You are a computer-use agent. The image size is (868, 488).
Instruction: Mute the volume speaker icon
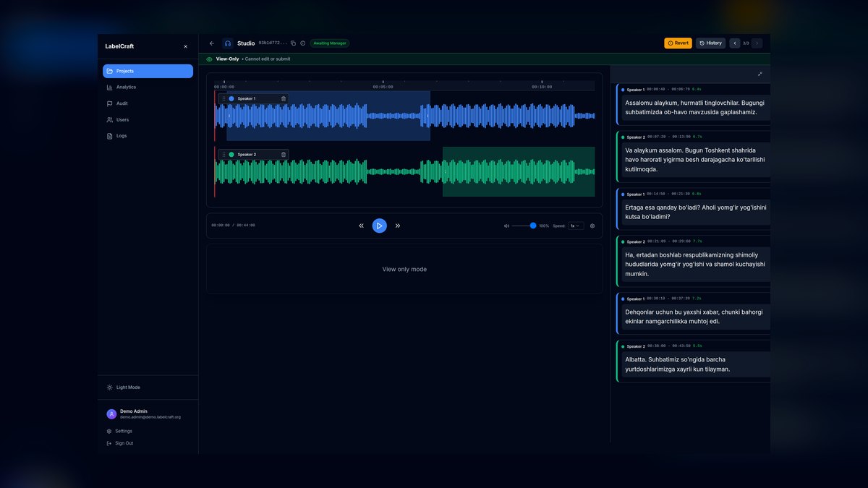pos(507,226)
